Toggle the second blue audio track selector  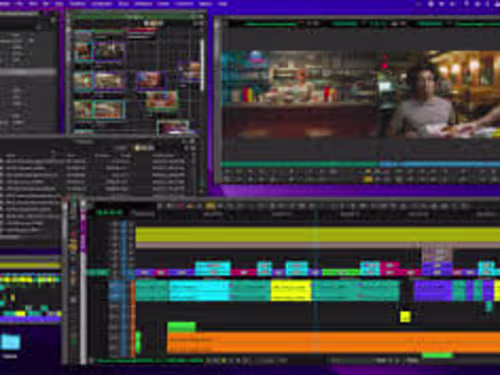[x=115, y=295]
